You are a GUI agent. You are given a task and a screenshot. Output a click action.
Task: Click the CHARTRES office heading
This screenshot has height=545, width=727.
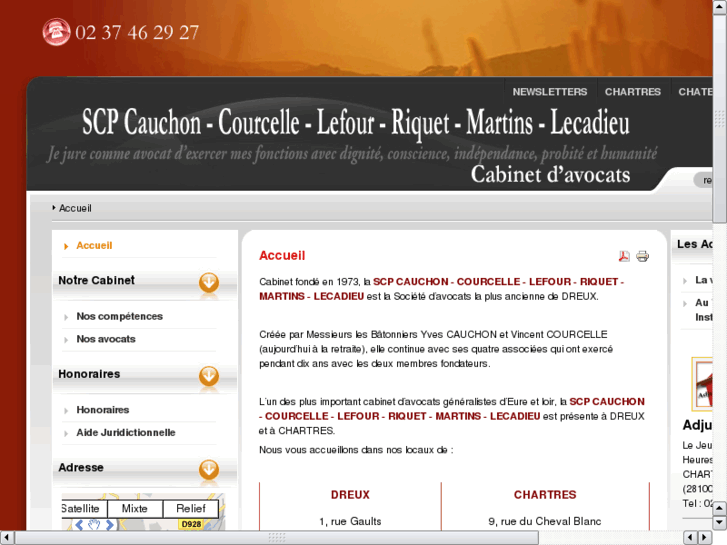pyautogui.click(x=545, y=495)
